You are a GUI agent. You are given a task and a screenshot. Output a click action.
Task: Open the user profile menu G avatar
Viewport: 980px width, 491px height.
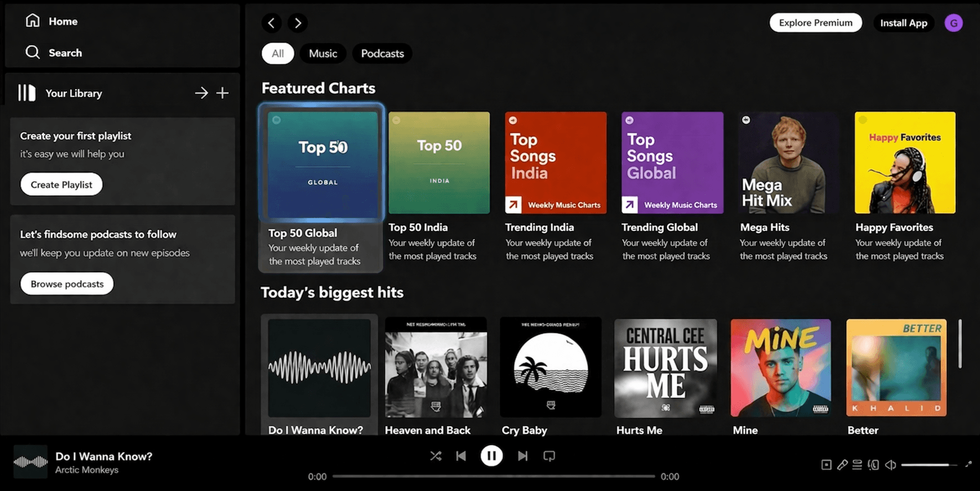pos(953,23)
